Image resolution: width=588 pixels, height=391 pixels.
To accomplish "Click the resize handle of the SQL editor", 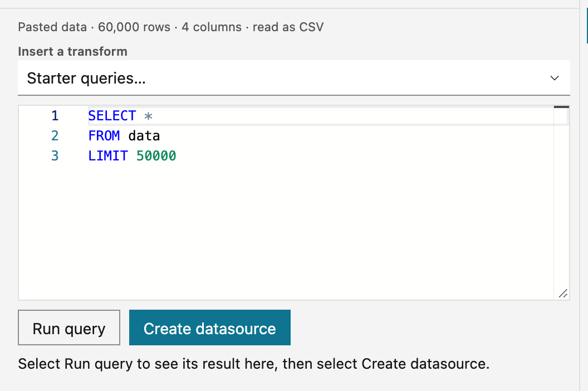I will point(563,294).
